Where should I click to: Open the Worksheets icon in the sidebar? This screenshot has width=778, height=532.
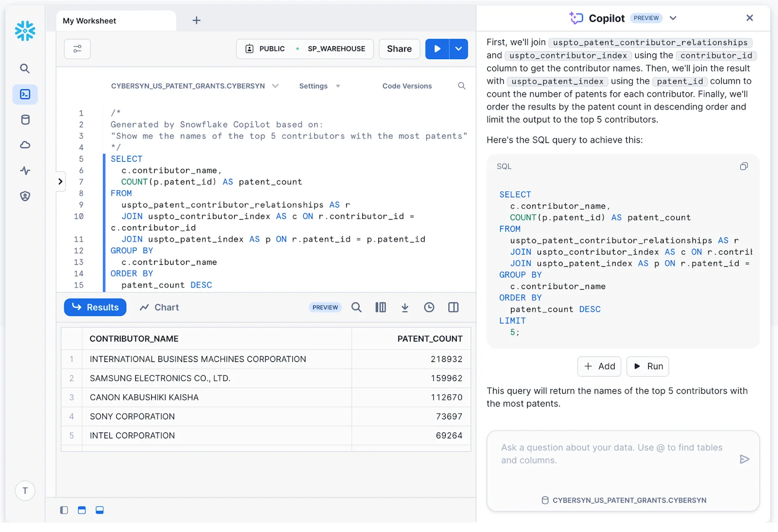click(25, 94)
